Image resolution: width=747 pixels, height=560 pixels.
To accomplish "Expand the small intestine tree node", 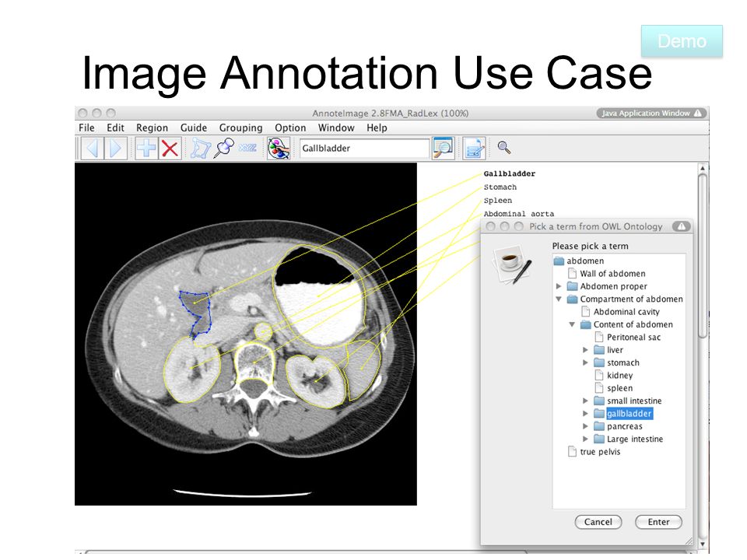I will click(x=585, y=401).
